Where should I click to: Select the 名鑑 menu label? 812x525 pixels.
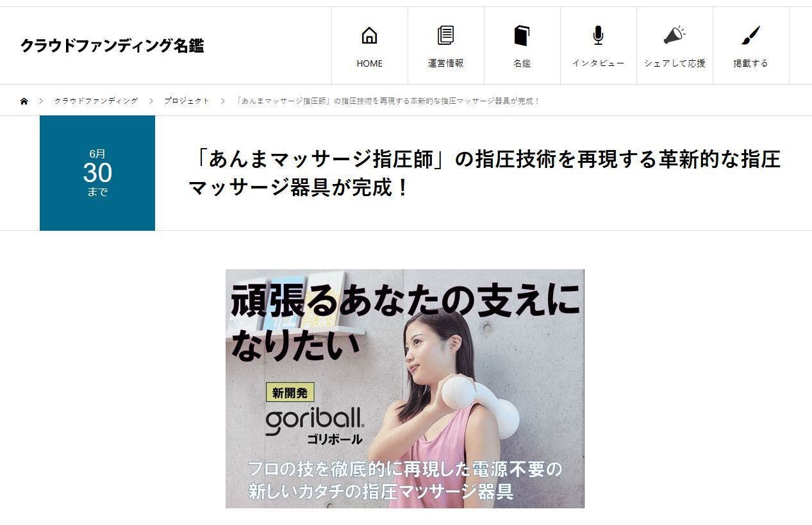pyautogui.click(x=522, y=63)
